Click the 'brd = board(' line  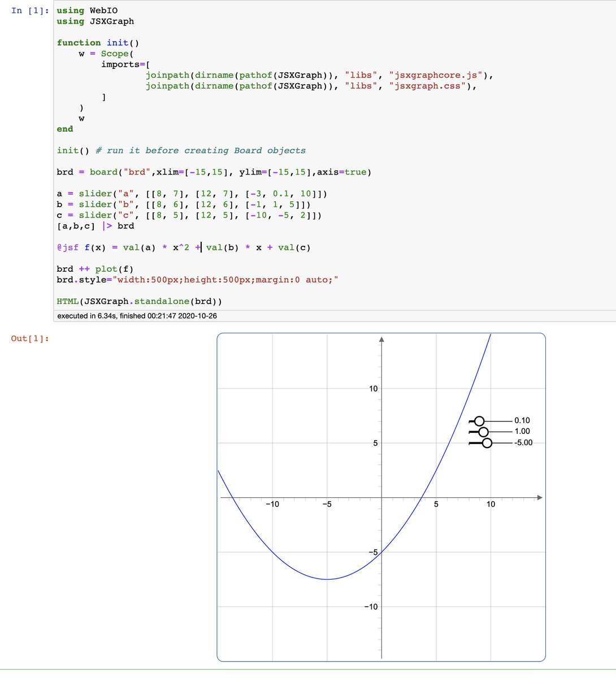(x=214, y=172)
